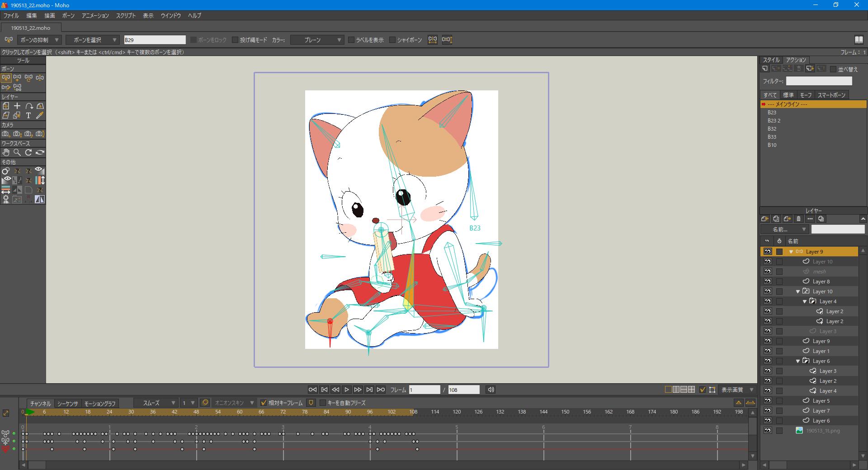Enable the 投げ縄モード checkbox

pos(235,40)
